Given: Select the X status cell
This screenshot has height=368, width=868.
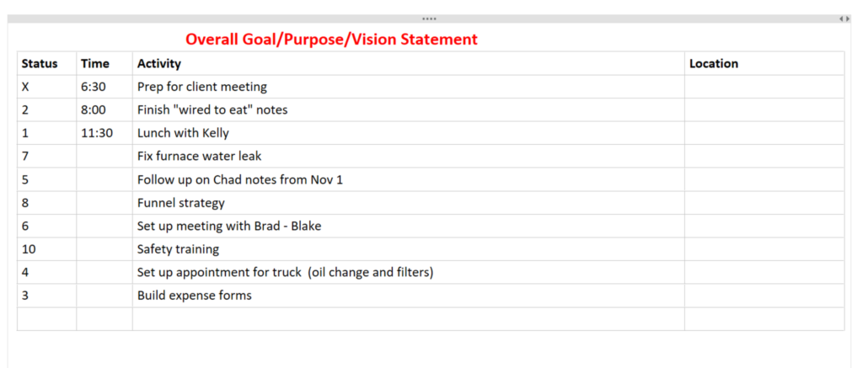Looking at the screenshot, I should point(47,87).
